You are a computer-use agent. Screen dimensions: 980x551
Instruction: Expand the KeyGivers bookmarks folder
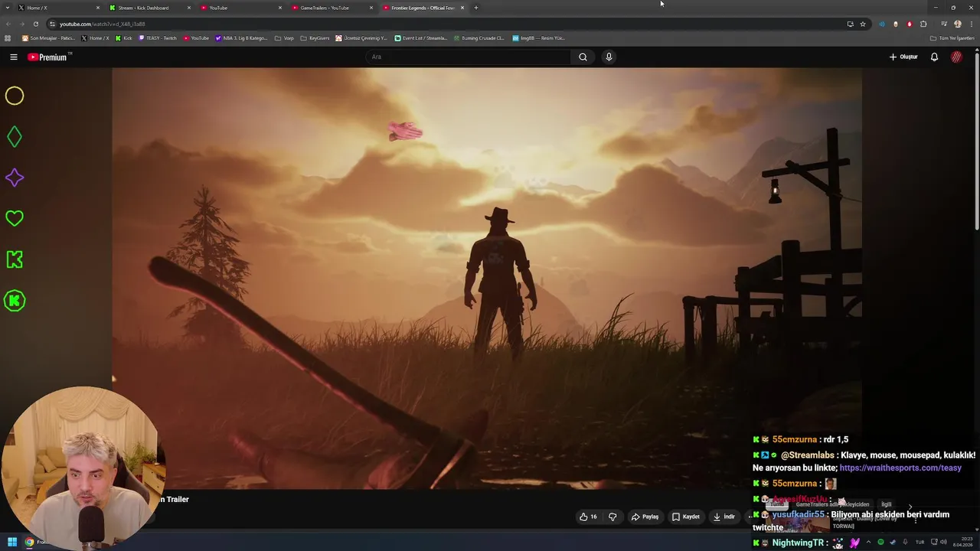315,37
